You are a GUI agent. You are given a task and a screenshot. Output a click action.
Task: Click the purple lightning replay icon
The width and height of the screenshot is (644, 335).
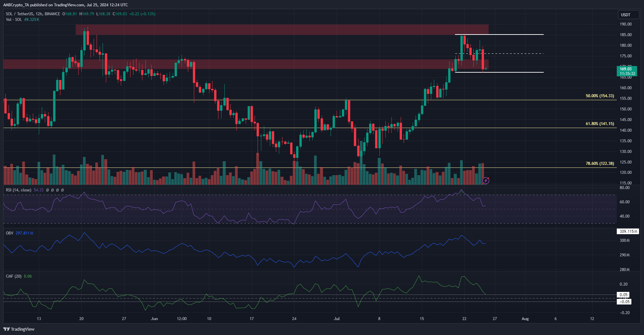tap(486, 180)
